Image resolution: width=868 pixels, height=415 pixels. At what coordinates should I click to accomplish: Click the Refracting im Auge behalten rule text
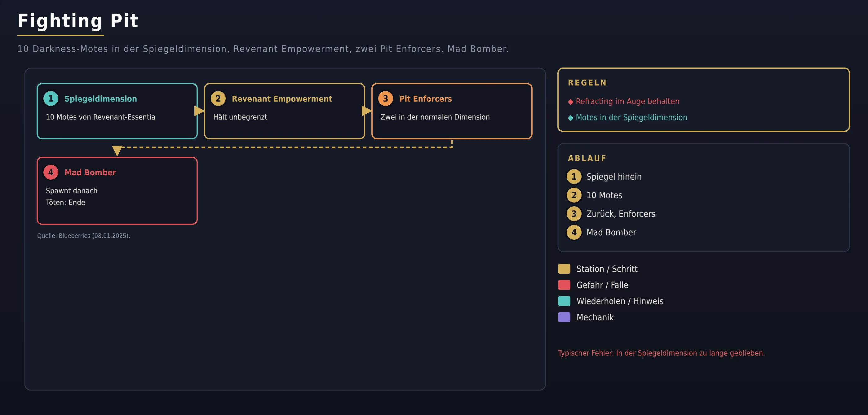click(x=627, y=101)
